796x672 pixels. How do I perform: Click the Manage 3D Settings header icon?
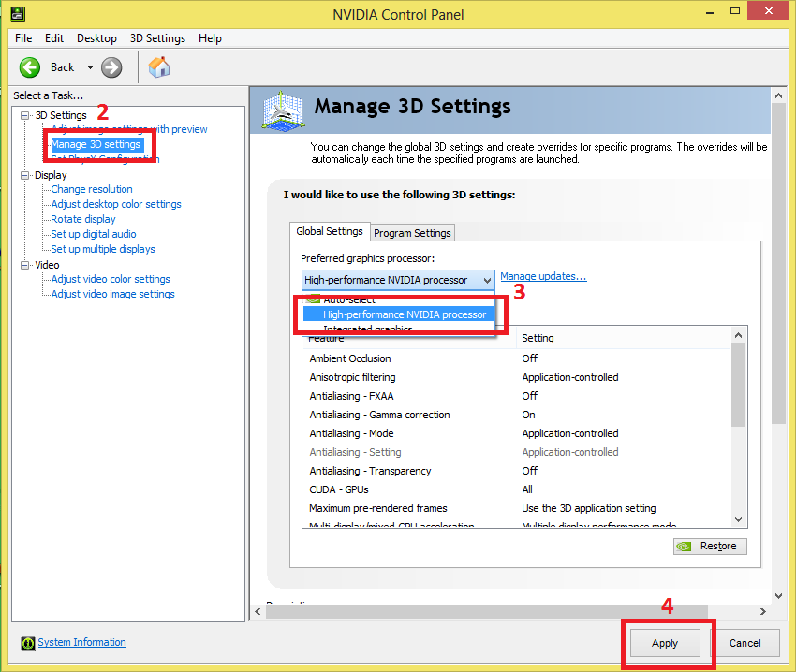(283, 110)
